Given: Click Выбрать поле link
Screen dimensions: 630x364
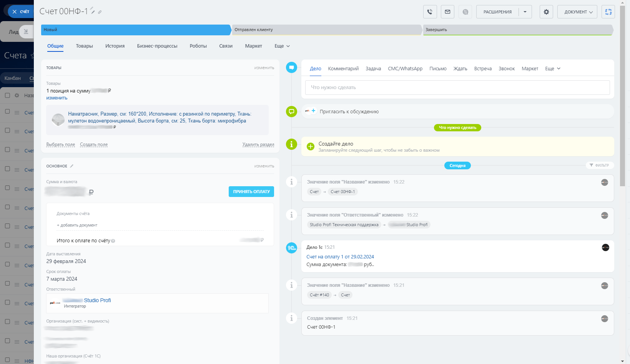Looking at the screenshot, I should pos(61,145).
